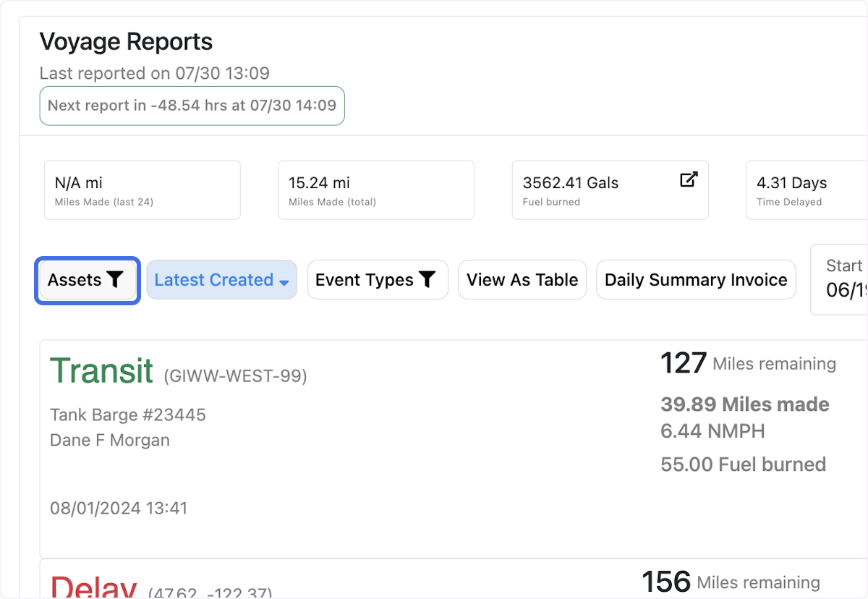Open the Fuel burned external link icon

(689, 180)
